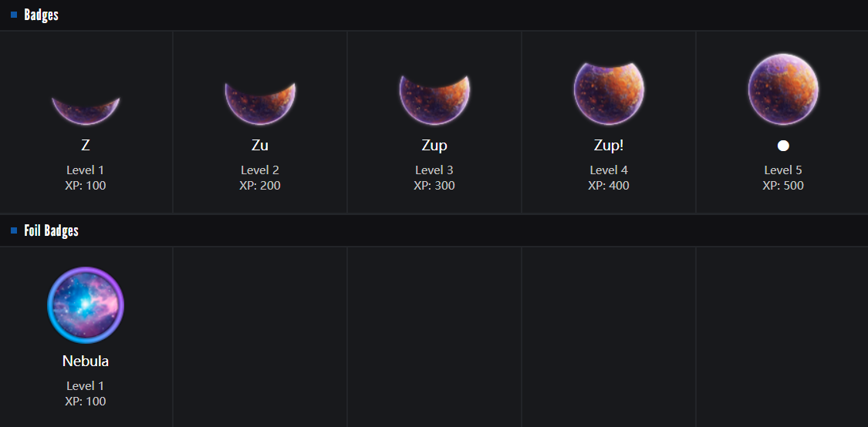The height and width of the screenshot is (427, 868).
Task: Open the Nebula foil badge image
Action: coord(86,305)
